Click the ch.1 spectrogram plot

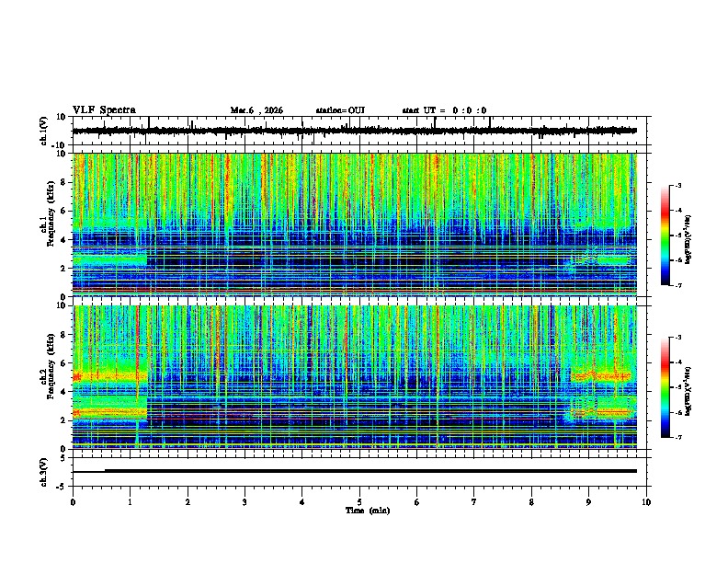(355, 224)
